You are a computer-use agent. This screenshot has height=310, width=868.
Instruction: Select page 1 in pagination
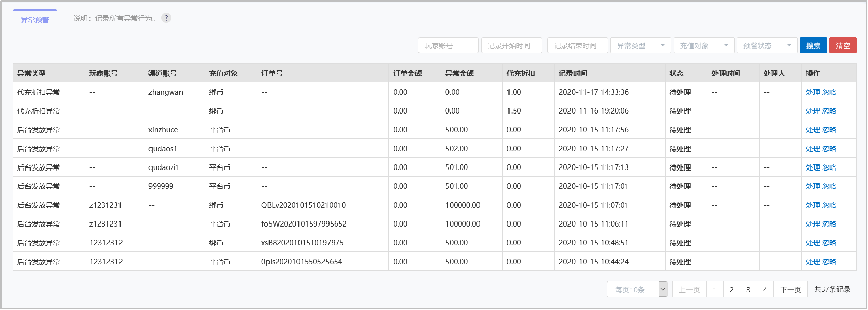(x=714, y=289)
